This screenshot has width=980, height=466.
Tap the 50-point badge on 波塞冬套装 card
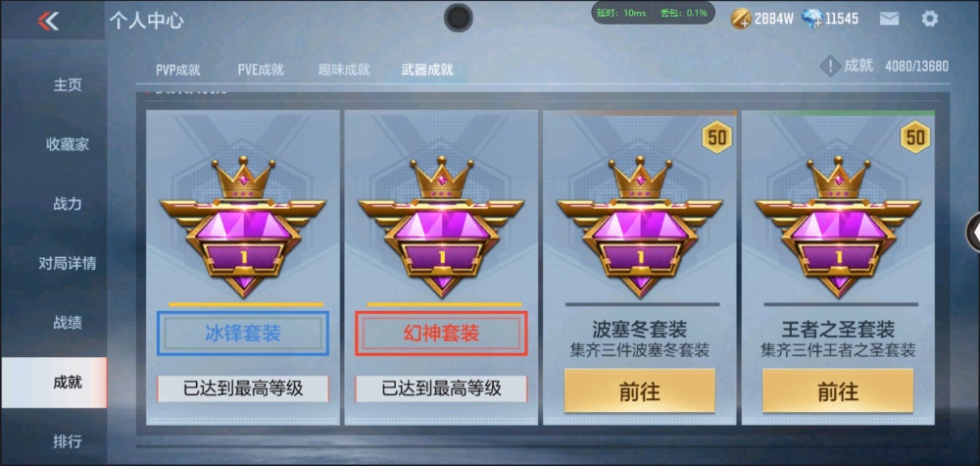pos(716,137)
